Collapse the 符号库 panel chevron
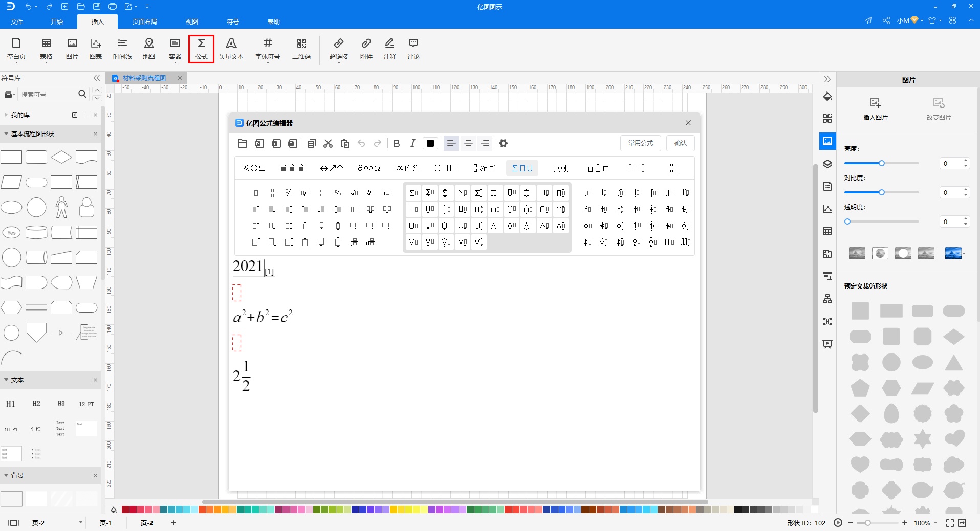This screenshot has width=980, height=531. [97, 78]
